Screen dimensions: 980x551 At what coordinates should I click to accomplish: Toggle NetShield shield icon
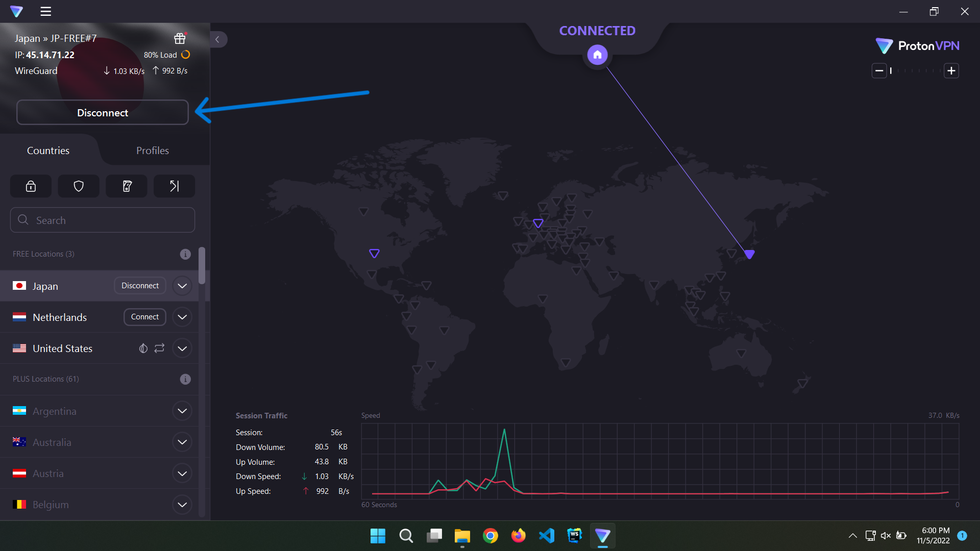coord(79,186)
